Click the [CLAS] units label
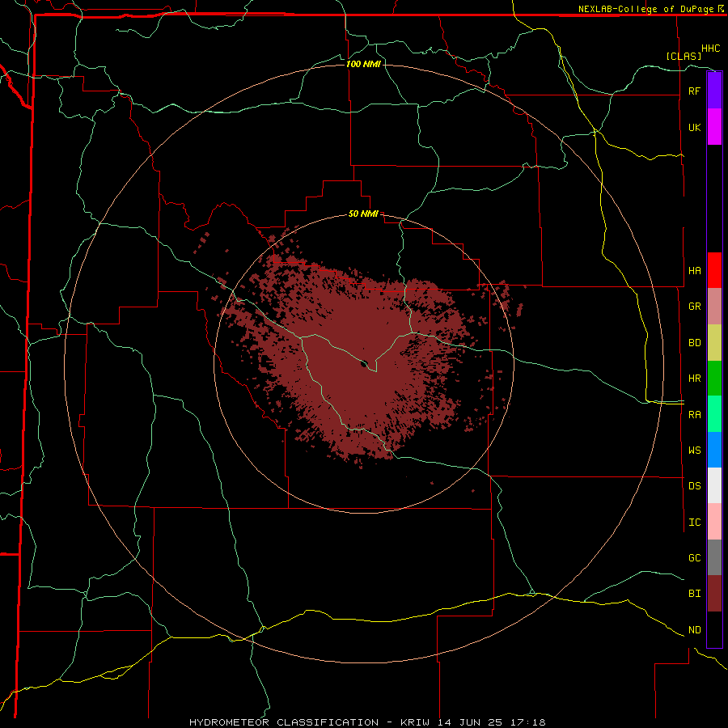Viewport: 728px width, 728px height. (x=684, y=56)
